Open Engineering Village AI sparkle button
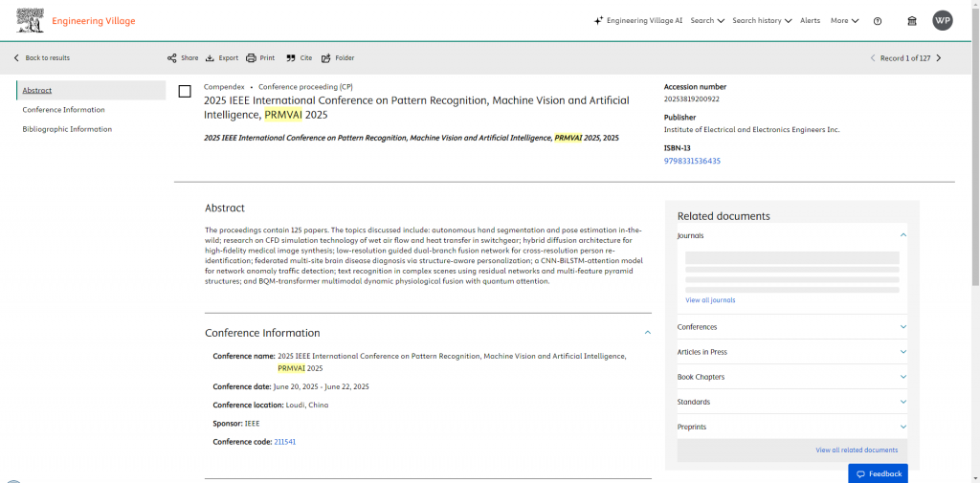 click(x=638, y=21)
